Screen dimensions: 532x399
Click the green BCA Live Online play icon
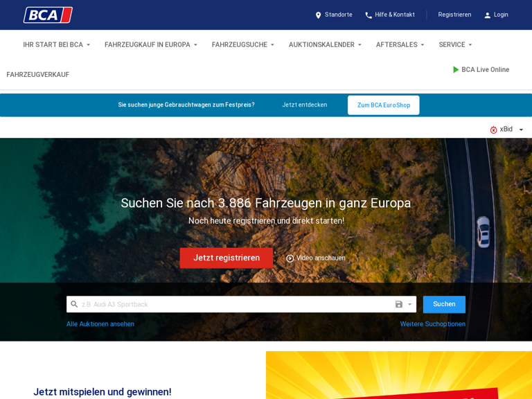click(456, 69)
